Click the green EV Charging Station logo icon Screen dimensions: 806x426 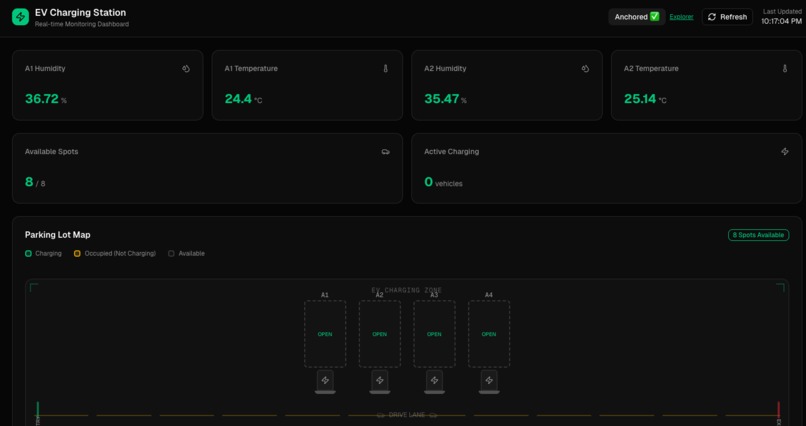pyautogui.click(x=21, y=17)
